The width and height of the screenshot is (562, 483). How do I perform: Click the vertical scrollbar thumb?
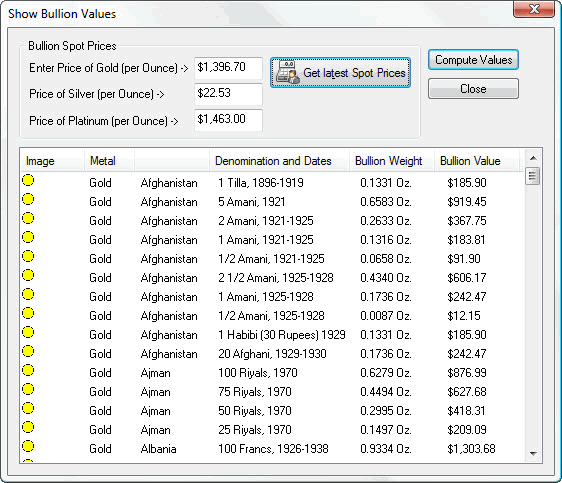(x=533, y=176)
